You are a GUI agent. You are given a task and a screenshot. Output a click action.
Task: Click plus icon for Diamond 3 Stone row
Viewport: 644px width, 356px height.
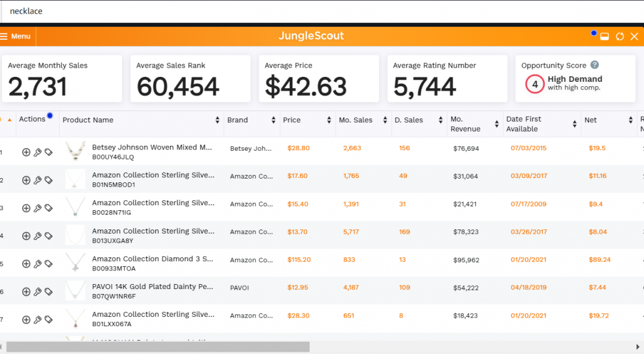pos(26,264)
